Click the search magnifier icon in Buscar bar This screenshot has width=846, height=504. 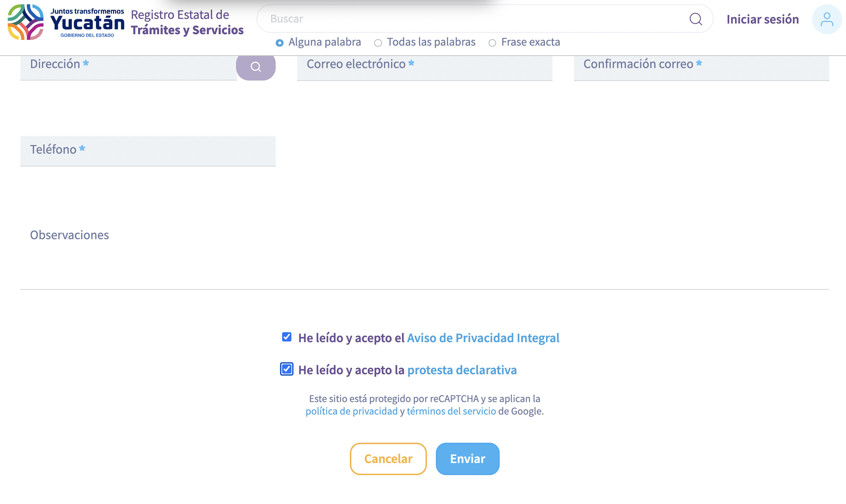coord(695,19)
